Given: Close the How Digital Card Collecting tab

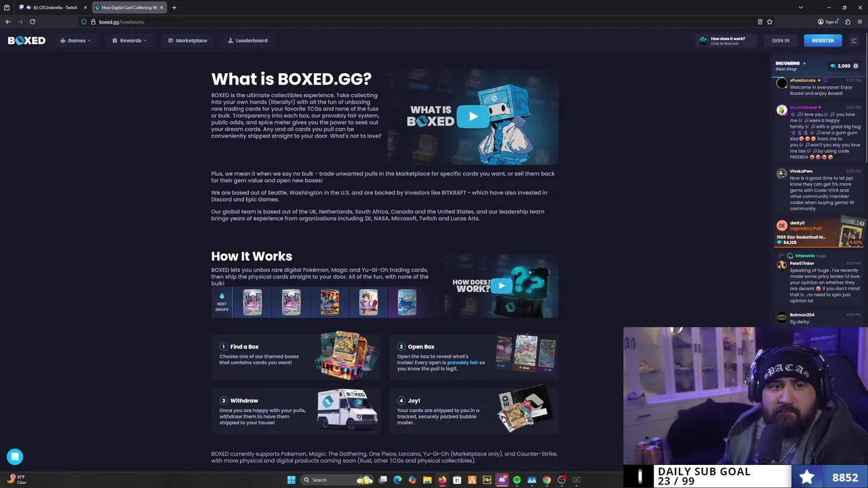Looking at the screenshot, I should point(161,7).
